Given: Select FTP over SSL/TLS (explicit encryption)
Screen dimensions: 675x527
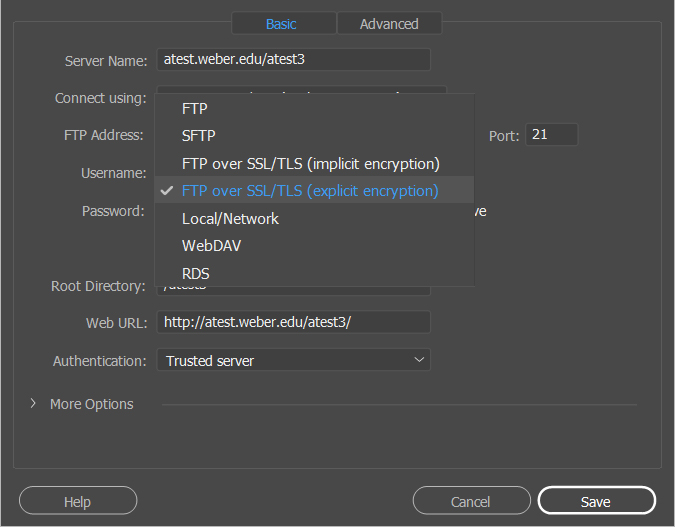Looking at the screenshot, I should coord(310,191).
